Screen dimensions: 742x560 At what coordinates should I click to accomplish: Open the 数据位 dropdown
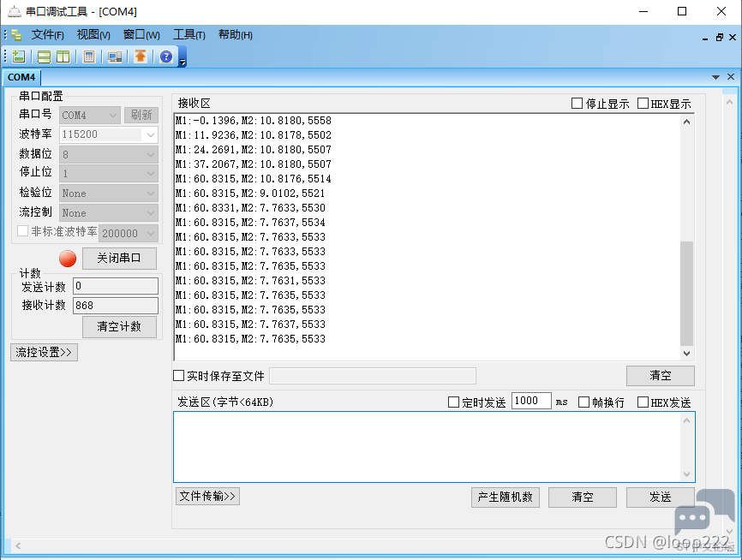[109, 155]
